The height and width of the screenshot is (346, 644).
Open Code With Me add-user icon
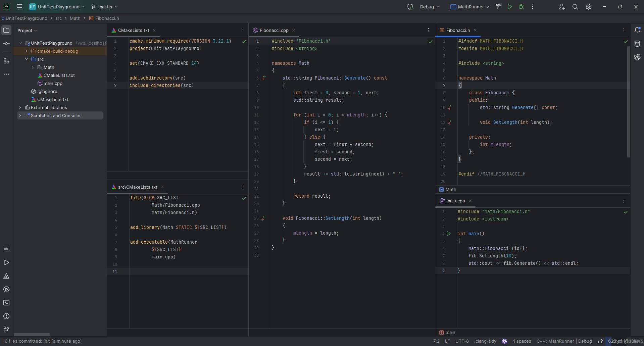point(562,7)
